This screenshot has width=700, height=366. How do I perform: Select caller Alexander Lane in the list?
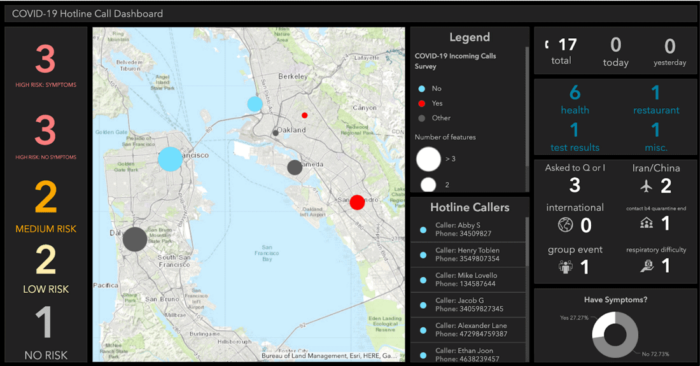tap(468, 329)
